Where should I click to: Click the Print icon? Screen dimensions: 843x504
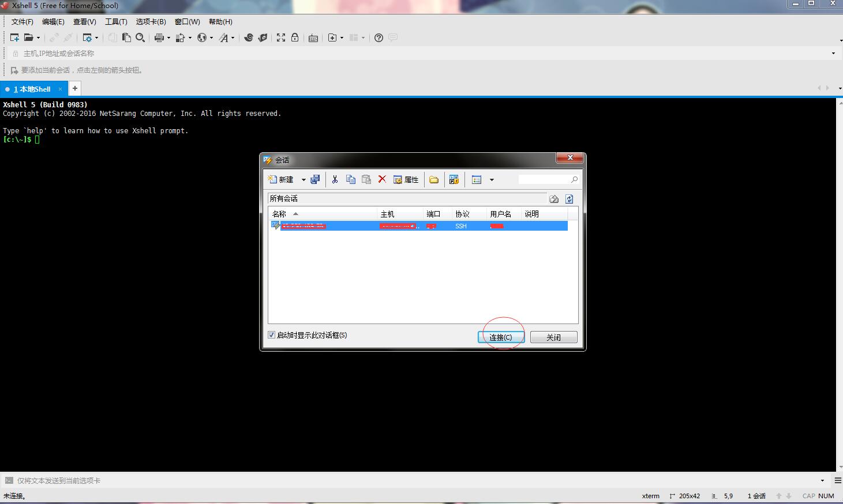159,37
